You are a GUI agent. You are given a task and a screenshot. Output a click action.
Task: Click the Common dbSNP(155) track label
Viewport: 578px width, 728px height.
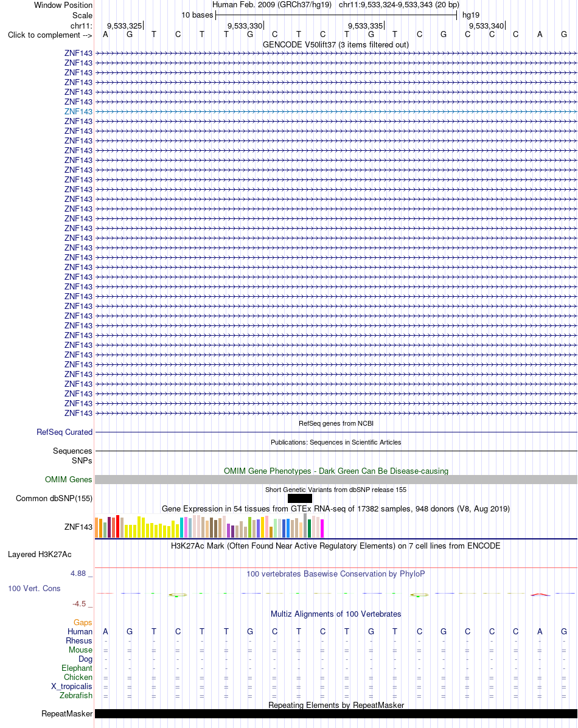(x=54, y=498)
